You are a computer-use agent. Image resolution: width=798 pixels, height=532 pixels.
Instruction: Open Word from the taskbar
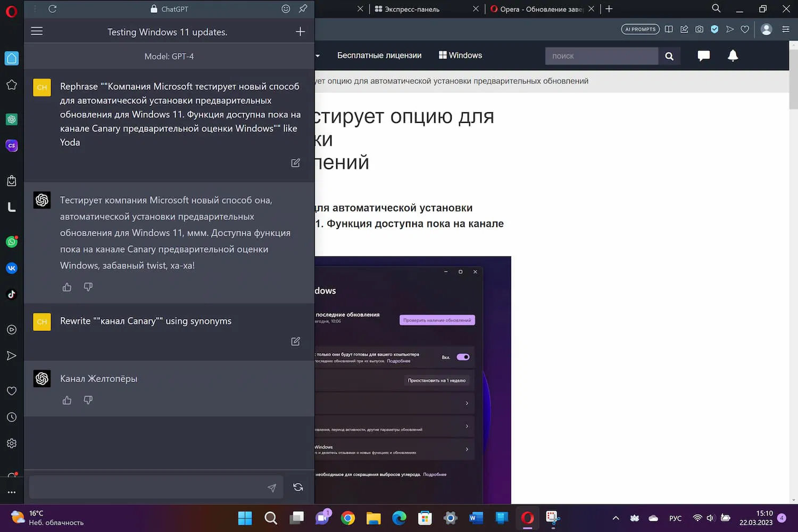(x=476, y=518)
